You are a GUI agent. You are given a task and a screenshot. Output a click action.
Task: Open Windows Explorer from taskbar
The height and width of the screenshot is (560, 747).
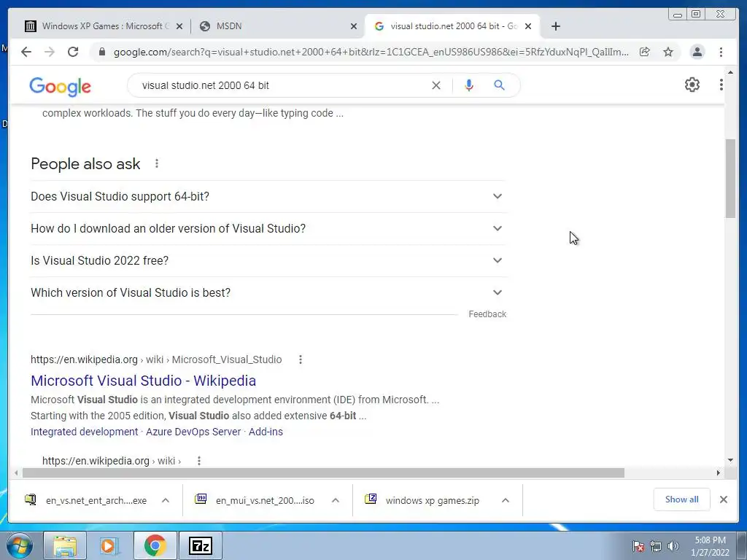click(65, 545)
